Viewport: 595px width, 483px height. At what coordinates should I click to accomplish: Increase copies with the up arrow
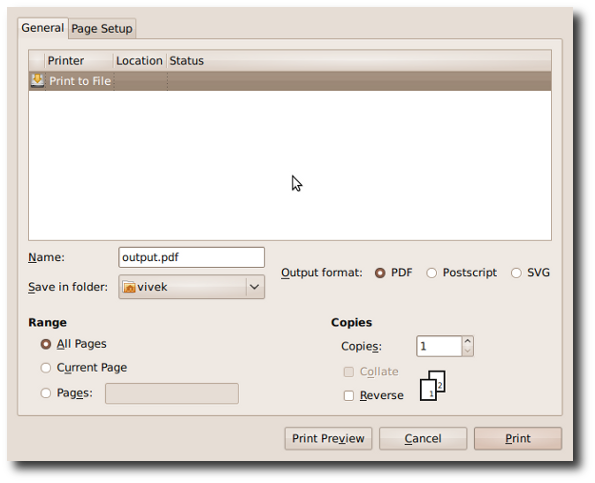tap(468, 341)
